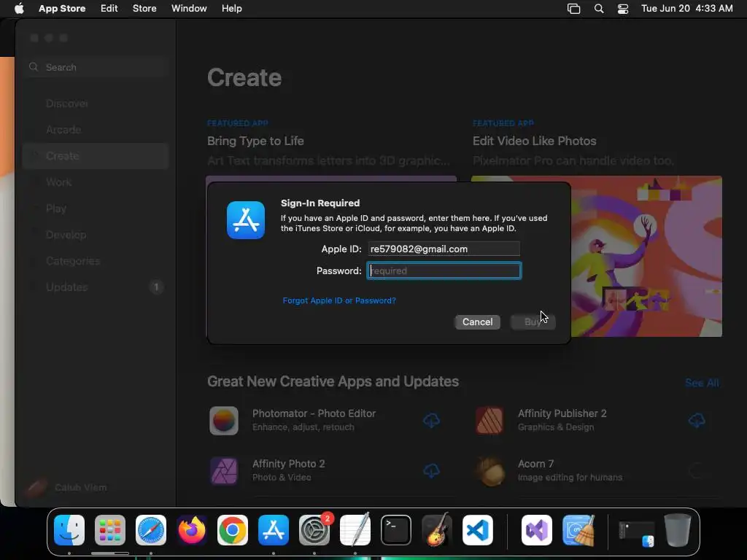
Task: Select Play in the sidebar
Action: point(96,209)
